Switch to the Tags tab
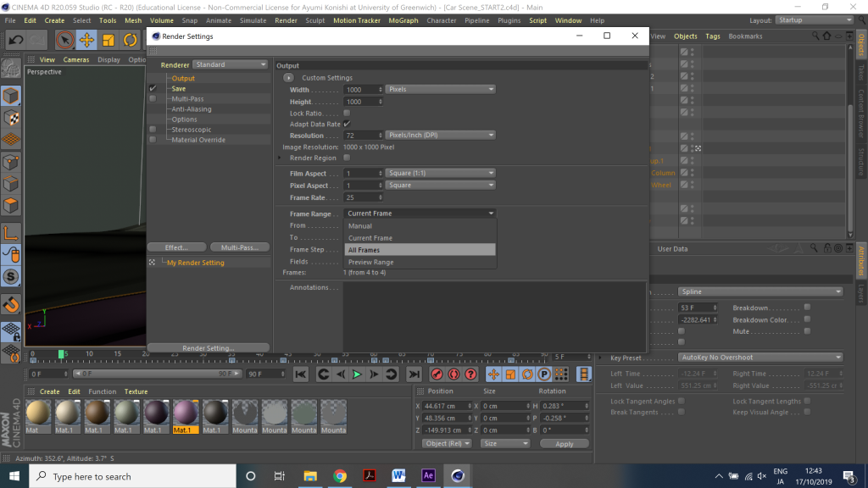 pyautogui.click(x=712, y=36)
